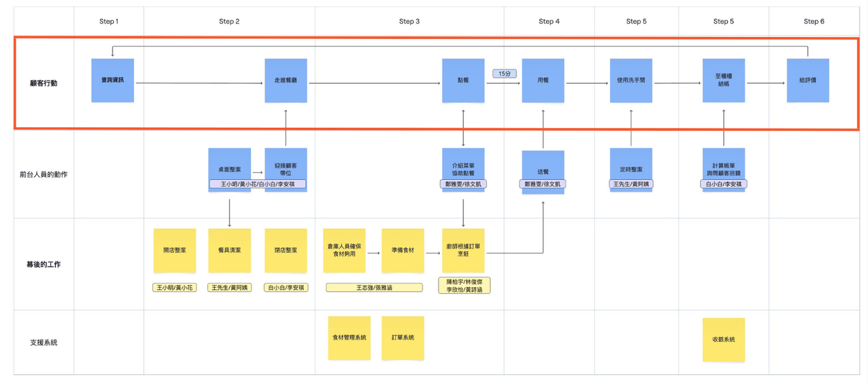Viewport: 868px width, 384px height.
Task: Click the Step 1 column header
Action: (x=109, y=22)
